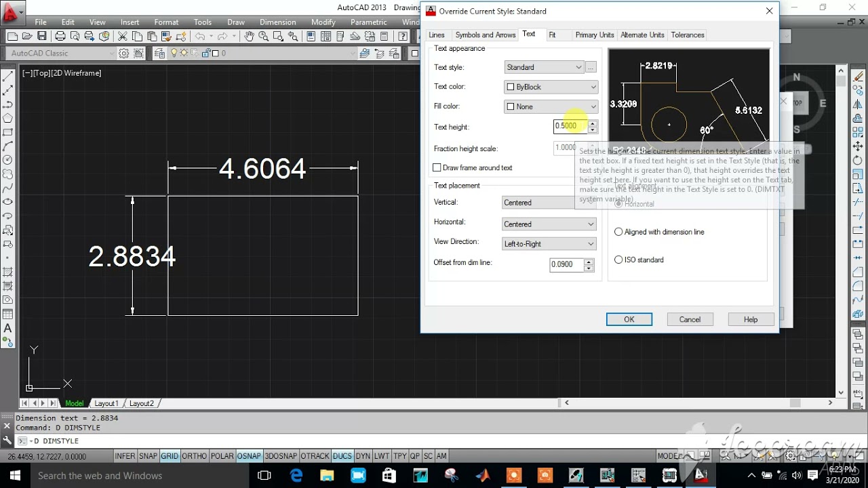
Task: Click the Plot printer icon
Action: (60, 36)
